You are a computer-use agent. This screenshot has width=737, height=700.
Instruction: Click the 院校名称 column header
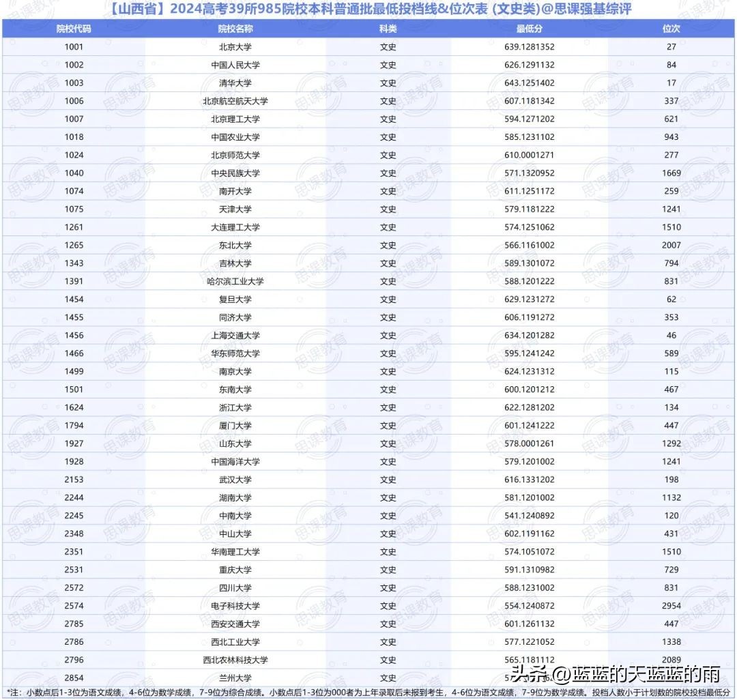click(x=235, y=29)
